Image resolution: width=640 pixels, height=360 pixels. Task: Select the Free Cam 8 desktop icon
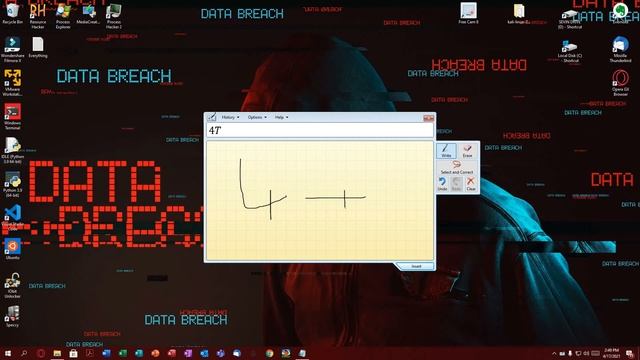(x=468, y=13)
